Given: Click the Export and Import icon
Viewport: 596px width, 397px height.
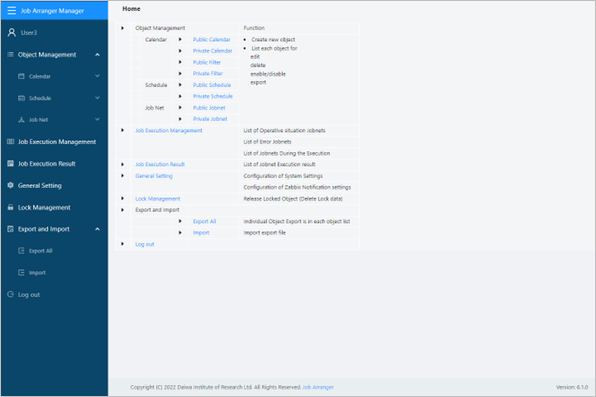Looking at the screenshot, I should pyautogui.click(x=10, y=229).
